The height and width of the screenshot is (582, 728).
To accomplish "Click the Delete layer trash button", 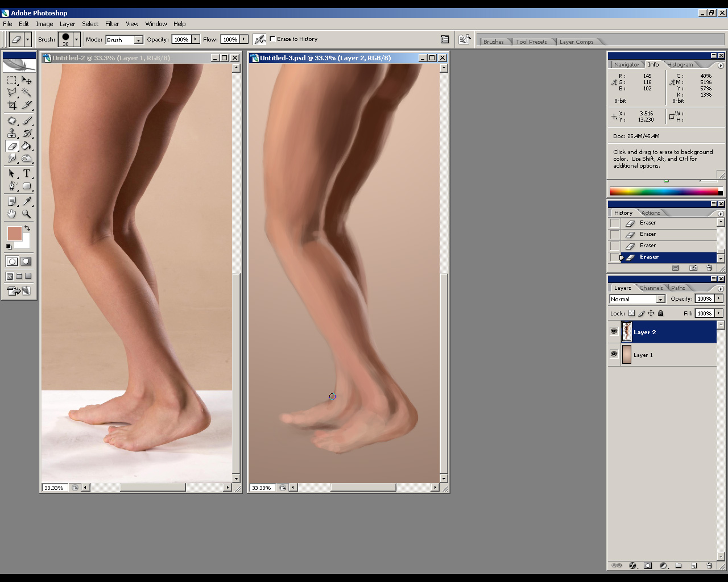I will pyautogui.click(x=709, y=566).
